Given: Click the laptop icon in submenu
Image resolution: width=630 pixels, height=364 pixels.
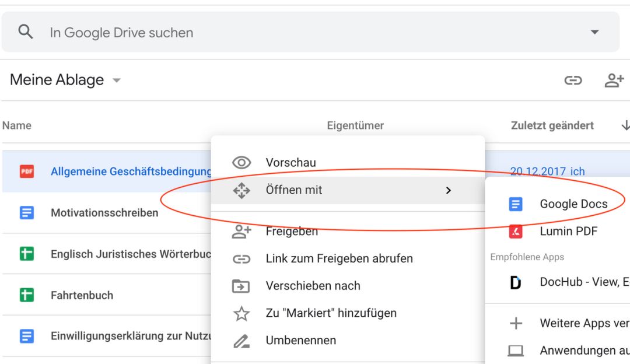Looking at the screenshot, I should click(516, 351).
